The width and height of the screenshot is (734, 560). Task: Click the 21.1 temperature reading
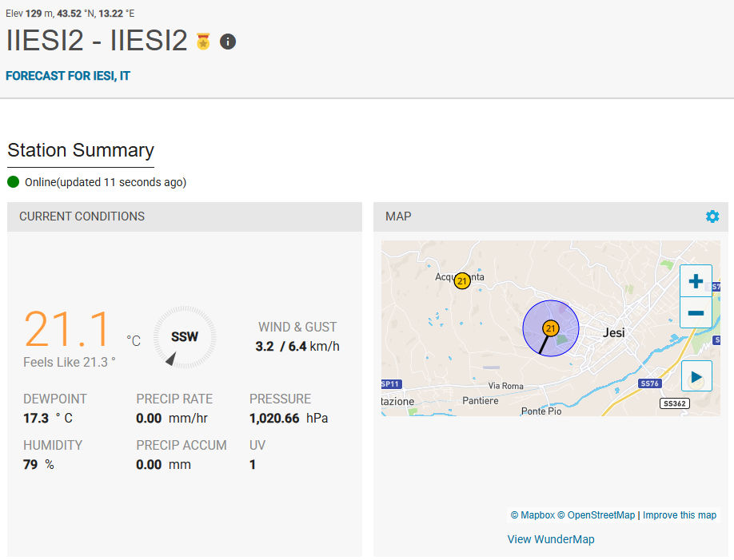click(67, 329)
